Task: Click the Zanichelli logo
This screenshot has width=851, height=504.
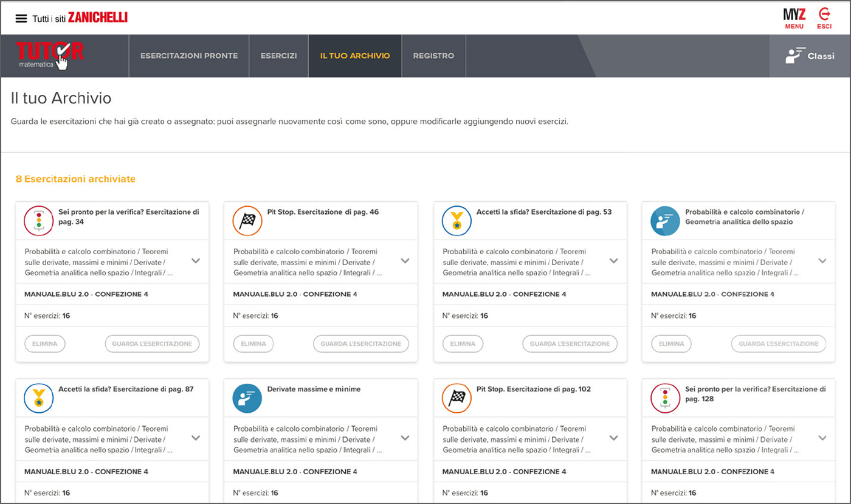Action: (98, 18)
